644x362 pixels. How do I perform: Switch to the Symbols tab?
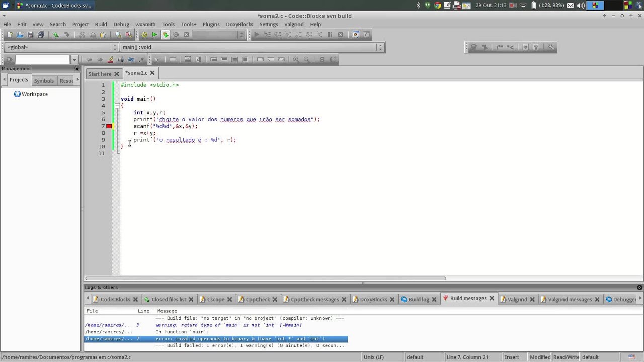pos(44,80)
